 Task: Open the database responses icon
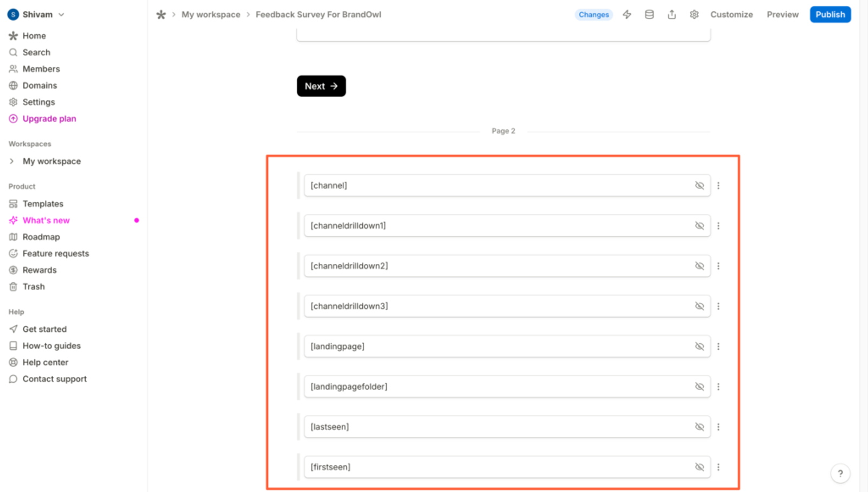[x=649, y=15]
